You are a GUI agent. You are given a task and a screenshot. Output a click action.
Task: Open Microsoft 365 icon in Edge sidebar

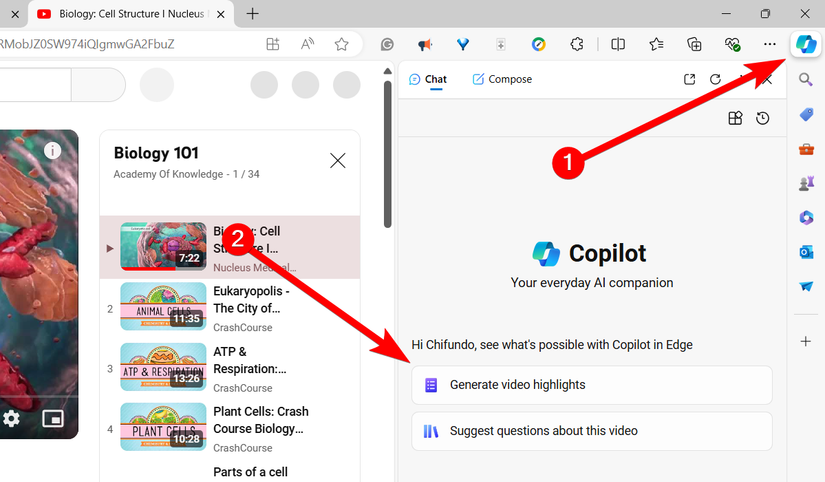coord(806,217)
